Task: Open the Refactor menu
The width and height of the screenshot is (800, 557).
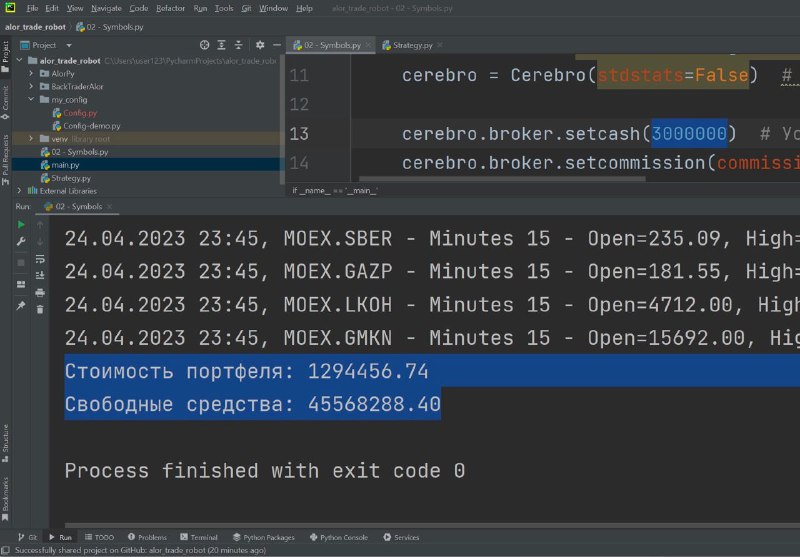Action: click(170, 8)
